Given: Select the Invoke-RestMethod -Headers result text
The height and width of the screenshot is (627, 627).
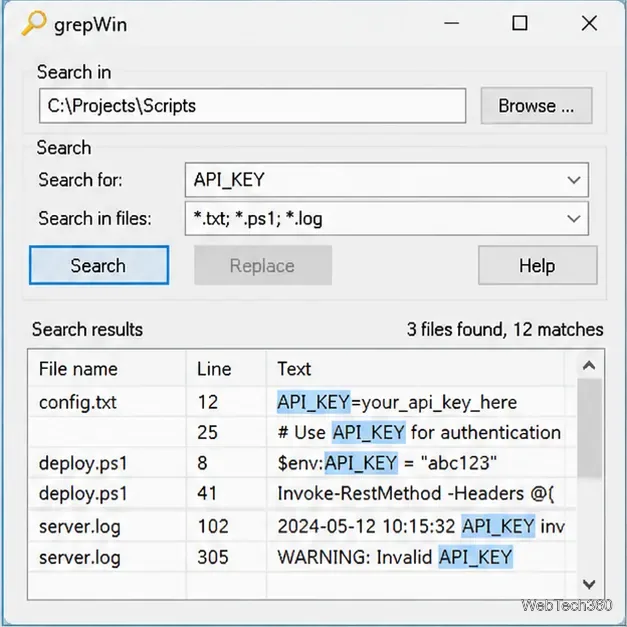Looking at the screenshot, I should click(416, 493).
